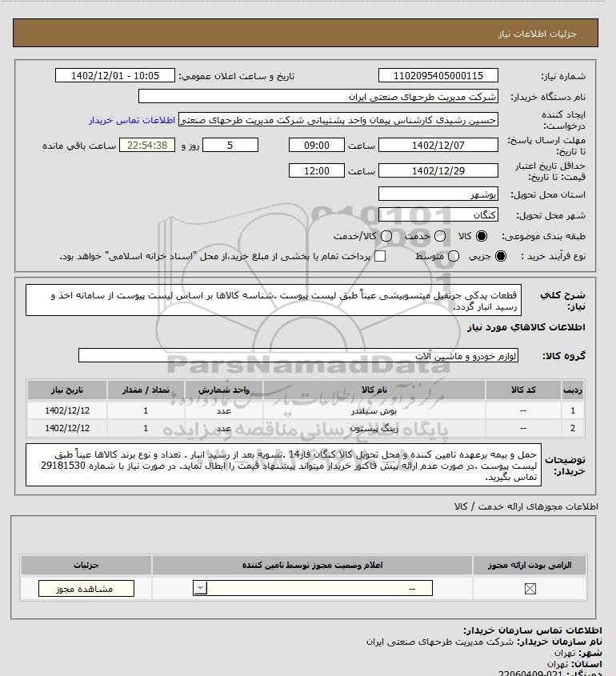616x676 pixels.
Task: Click the delivery province field بوشهر
Action: (x=438, y=194)
